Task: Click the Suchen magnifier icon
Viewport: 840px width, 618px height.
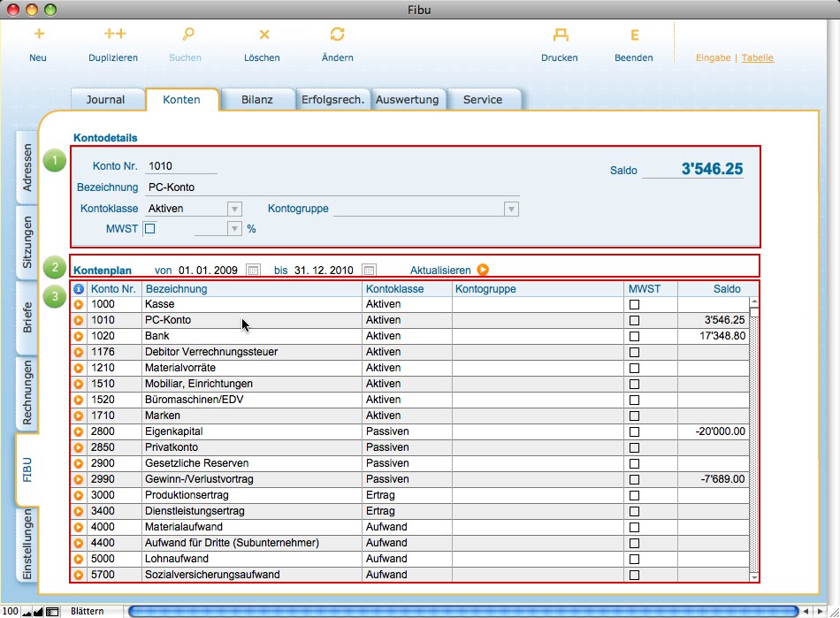Action: pos(187,34)
